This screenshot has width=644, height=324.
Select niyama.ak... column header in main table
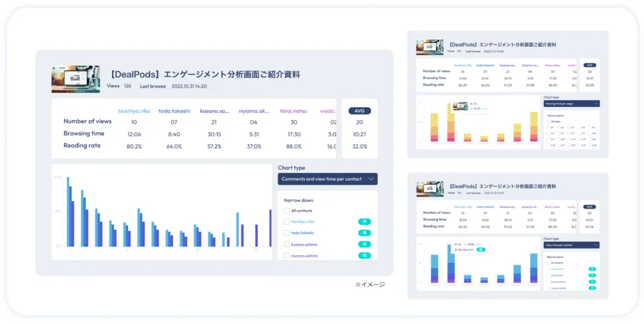click(254, 111)
